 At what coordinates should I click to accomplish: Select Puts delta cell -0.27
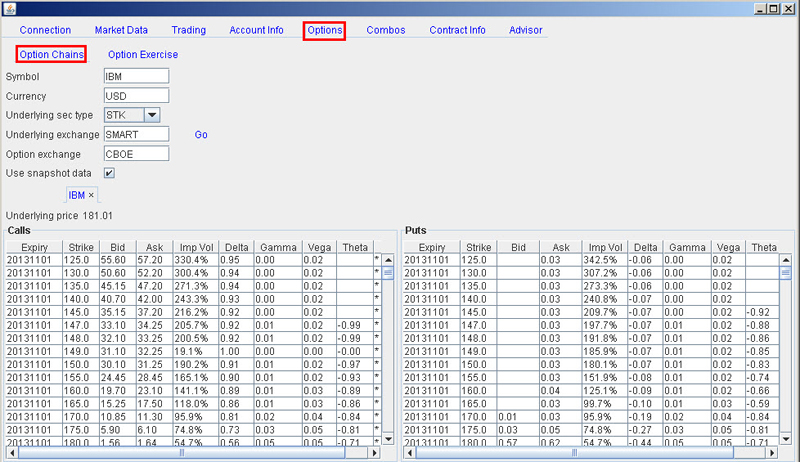click(x=645, y=430)
